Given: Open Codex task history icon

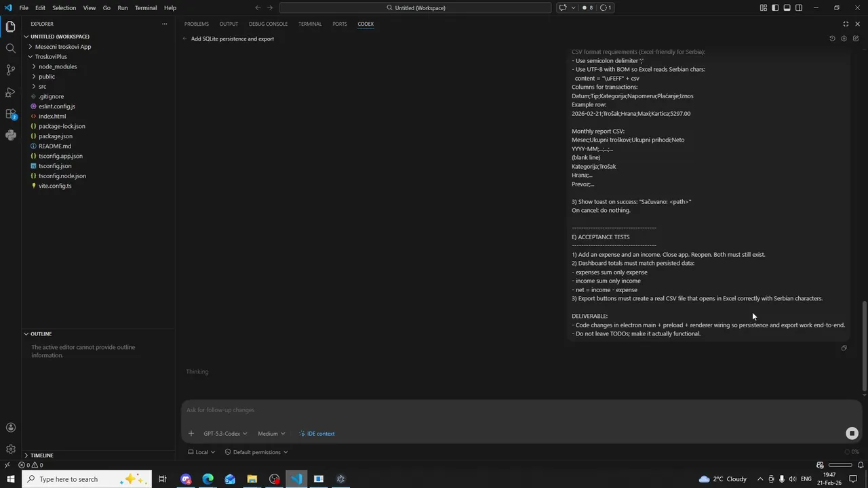Looking at the screenshot, I should (832, 39).
